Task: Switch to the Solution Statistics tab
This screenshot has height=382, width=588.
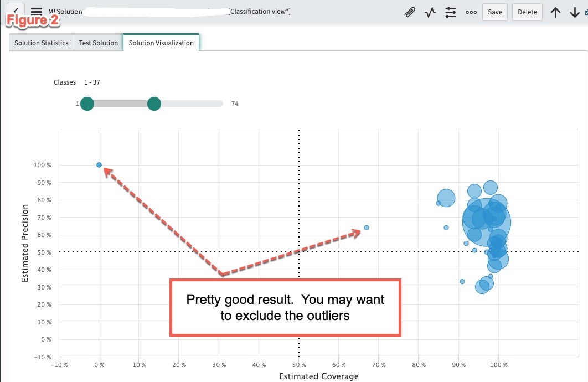Action: click(x=41, y=43)
